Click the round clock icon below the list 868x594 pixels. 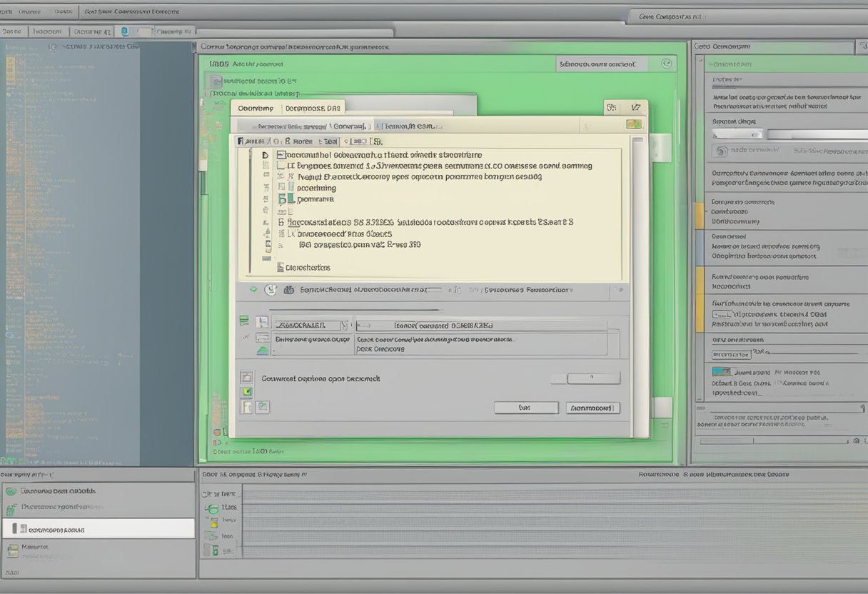270,290
